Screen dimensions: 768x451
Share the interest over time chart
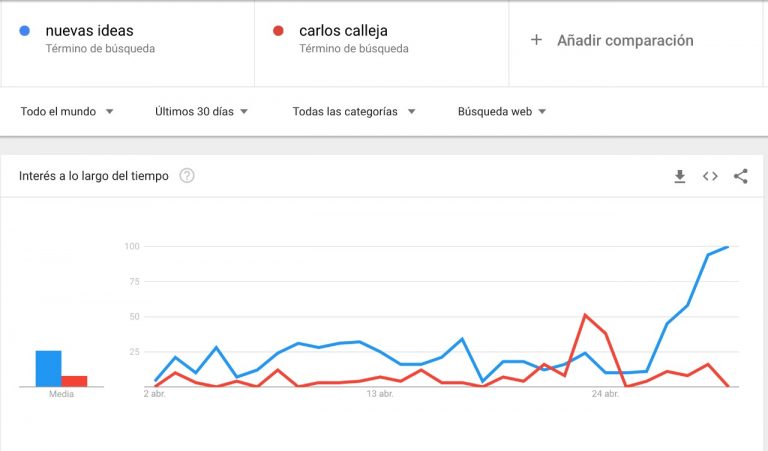point(741,176)
